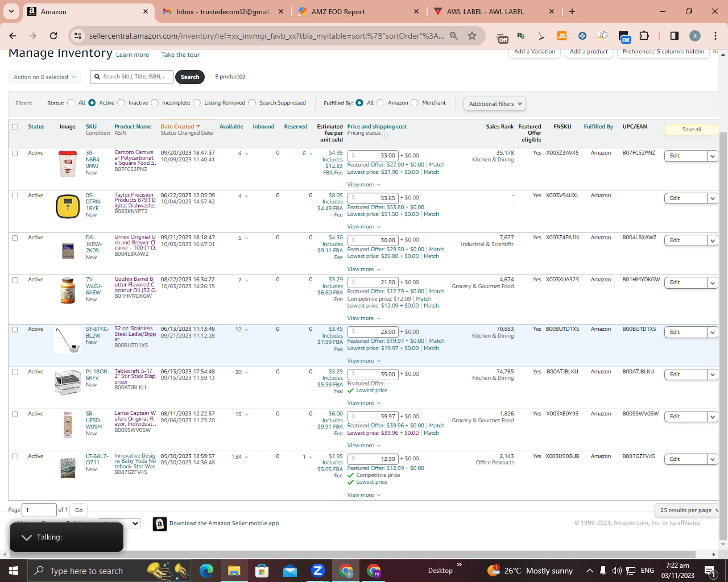
Task: Open the Extensions puzzle-piece menu
Action: 644,36
